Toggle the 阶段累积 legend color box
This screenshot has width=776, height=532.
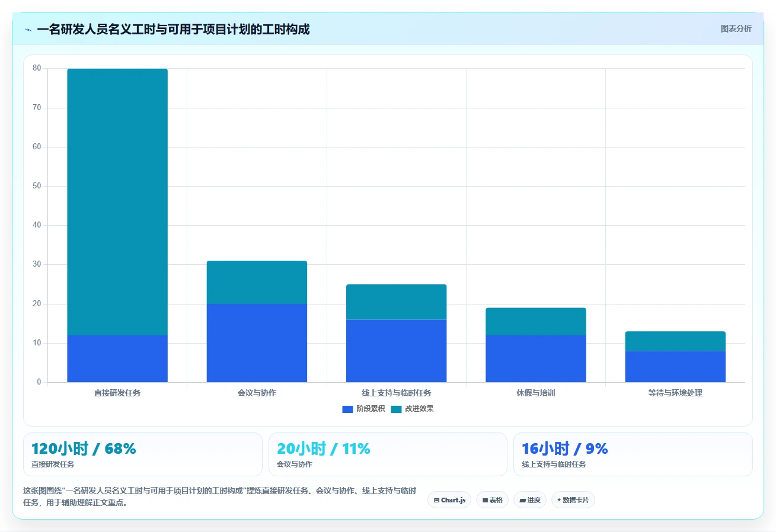pos(347,409)
